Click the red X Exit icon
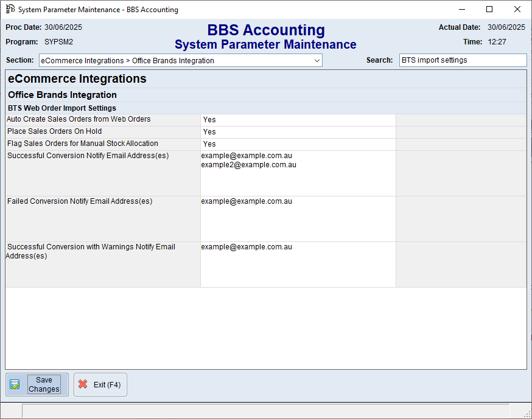Image resolution: width=532 pixels, height=419 pixels. (83, 384)
